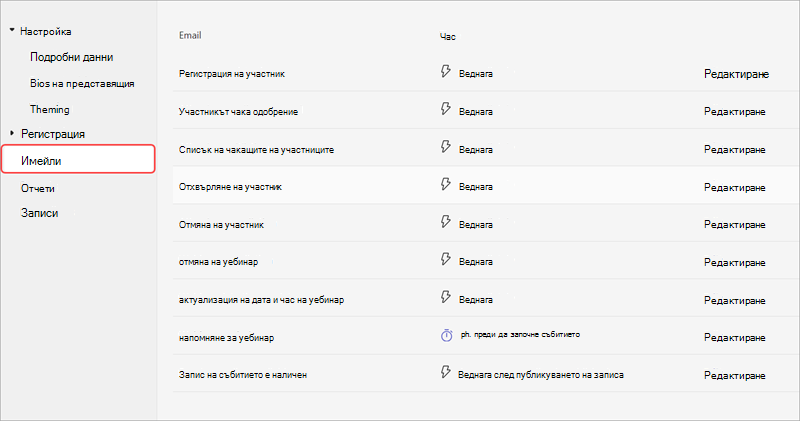Image resolution: width=800 pixels, height=421 pixels.
Task: Select актуализация на дата и час на уебинар
Action: 261,300
